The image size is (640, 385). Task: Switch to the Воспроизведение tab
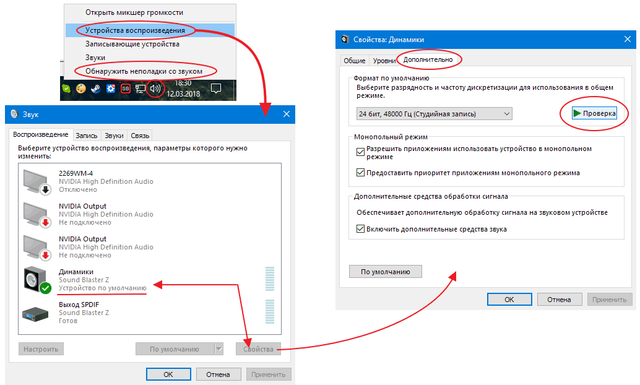40,134
